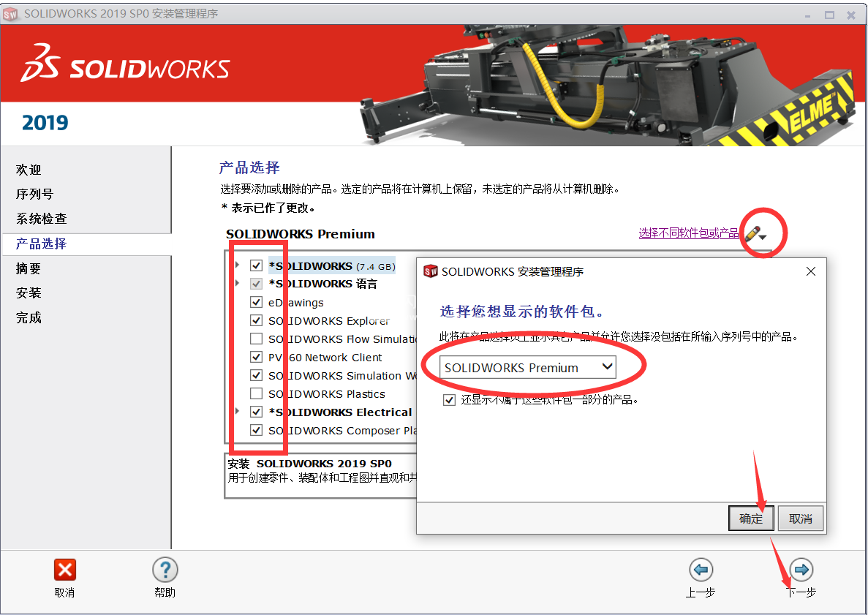Viewport: 868px width, 615px height.
Task: Enable the SOLIDWORKS Flow Simulation checkbox
Action: tap(256, 339)
